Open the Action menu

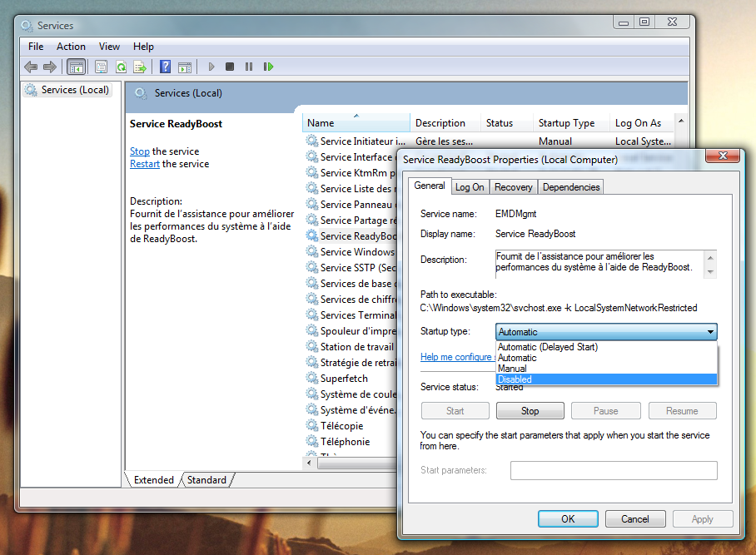[71, 47]
